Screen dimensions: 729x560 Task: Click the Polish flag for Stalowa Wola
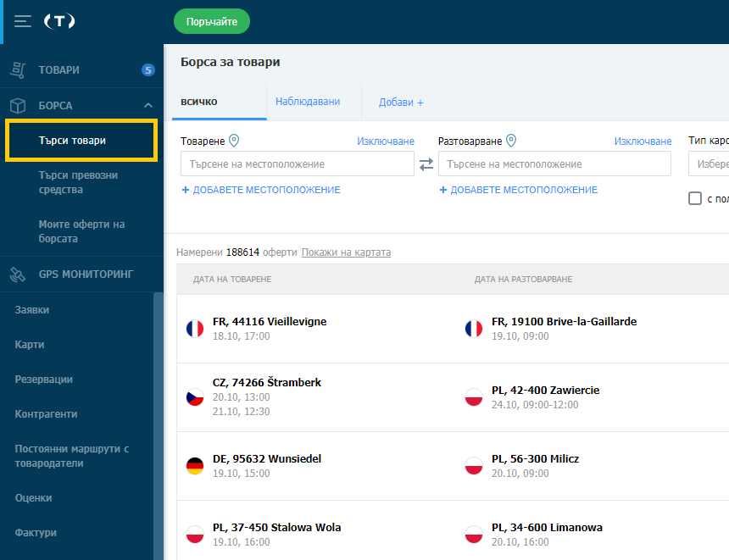tap(195, 535)
